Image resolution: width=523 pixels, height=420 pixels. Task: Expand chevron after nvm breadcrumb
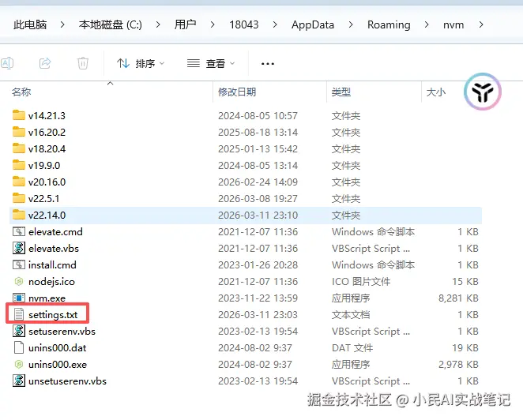tap(481, 24)
